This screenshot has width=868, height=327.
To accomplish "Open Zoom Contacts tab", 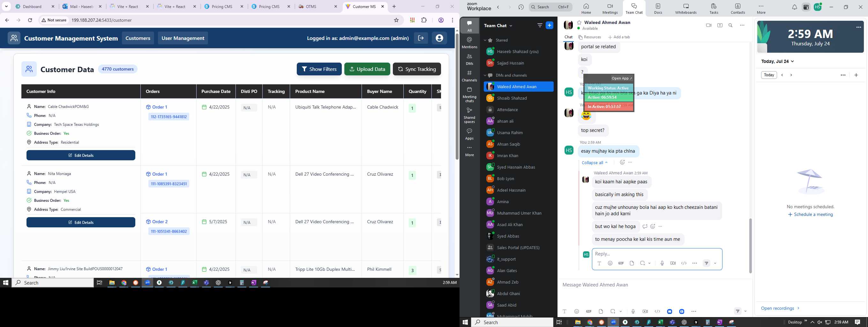I will (x=737, y=8).
